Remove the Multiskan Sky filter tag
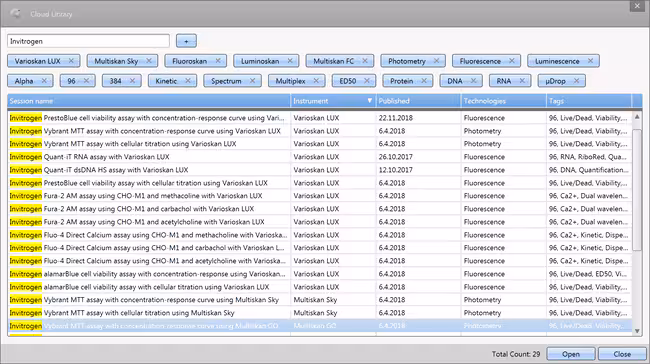Viewport: 650px width, 364px height. click(x=149, y=61)
